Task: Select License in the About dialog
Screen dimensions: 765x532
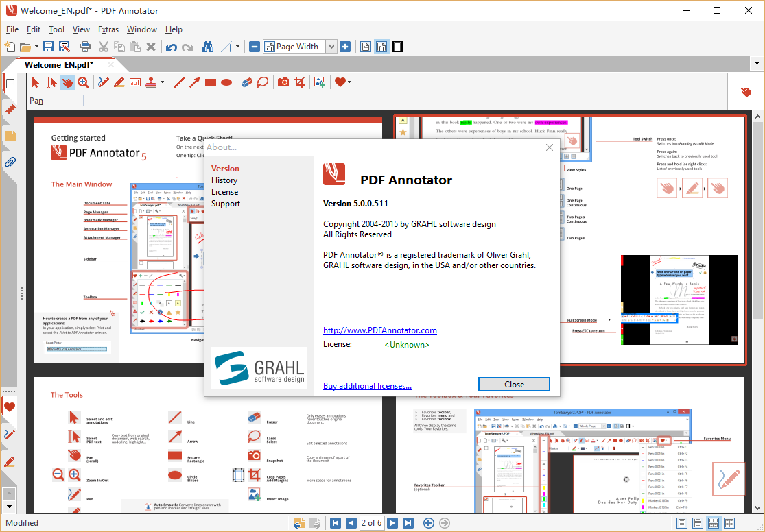Action: click(x=224, y=192)
